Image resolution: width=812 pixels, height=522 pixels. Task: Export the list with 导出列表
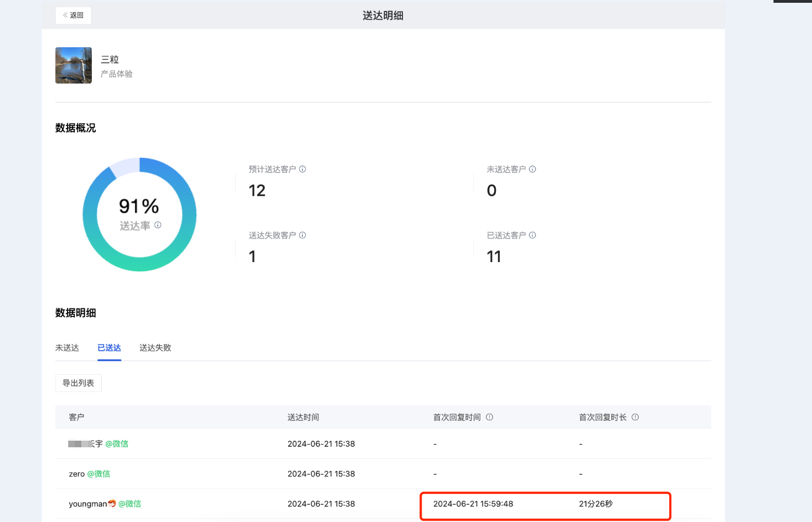tap(78, 383)
